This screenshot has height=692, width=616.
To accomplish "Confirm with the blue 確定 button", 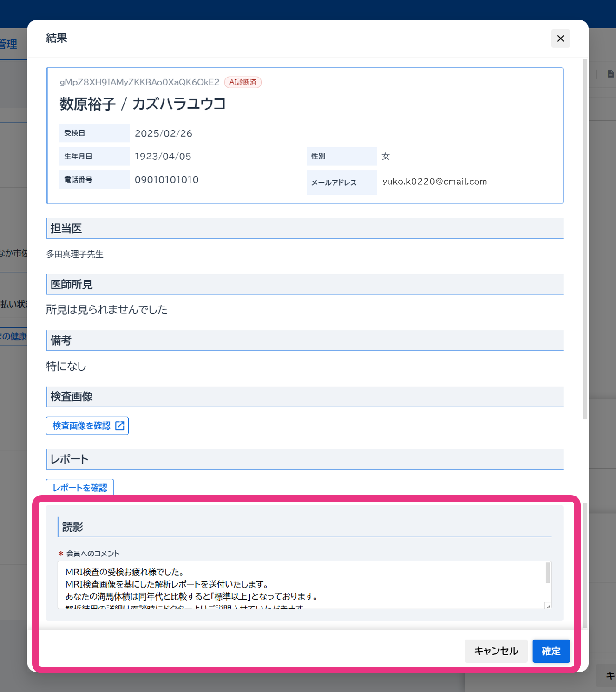I will click(x=550, y=651).
